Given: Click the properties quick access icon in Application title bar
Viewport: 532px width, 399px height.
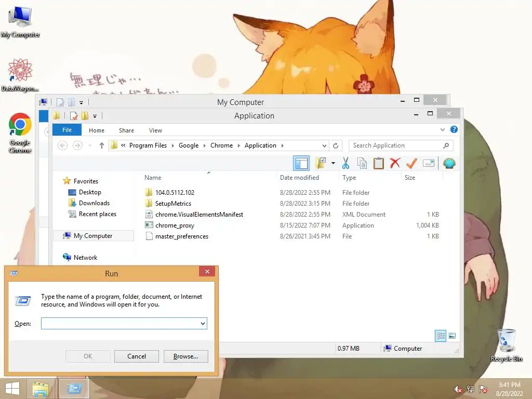Looking at the screenshot, I should pyautogui.click(x=73, y=116).
